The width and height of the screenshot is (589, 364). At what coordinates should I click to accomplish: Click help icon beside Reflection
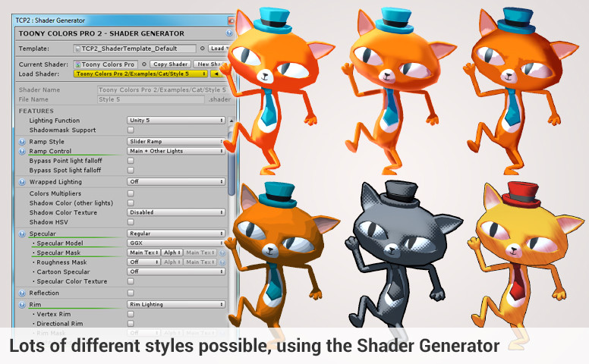(x=22, y=293)
